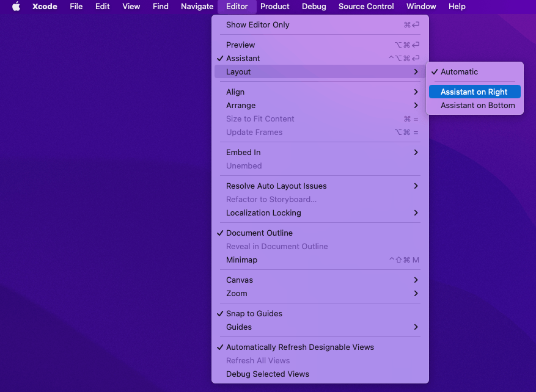The height and width of the screenshot is (392, 536).
Task: Choose Show Editor Only
Action: point(320,24)
